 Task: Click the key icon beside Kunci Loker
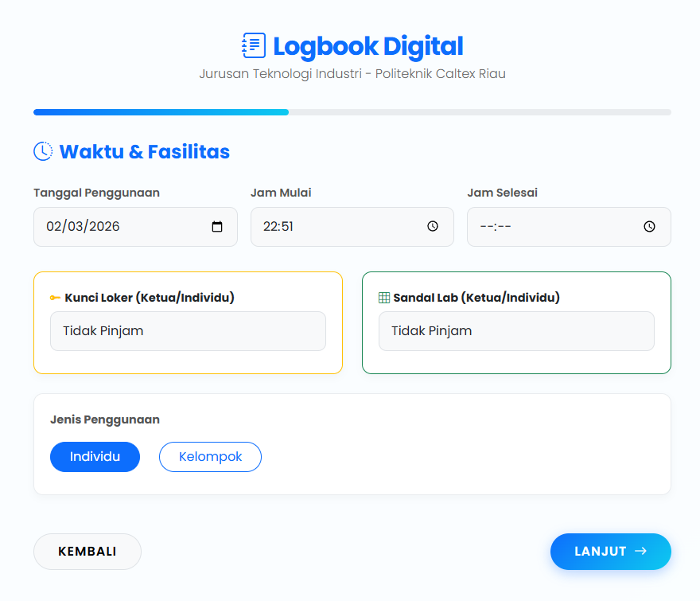(x=56, y=297)
